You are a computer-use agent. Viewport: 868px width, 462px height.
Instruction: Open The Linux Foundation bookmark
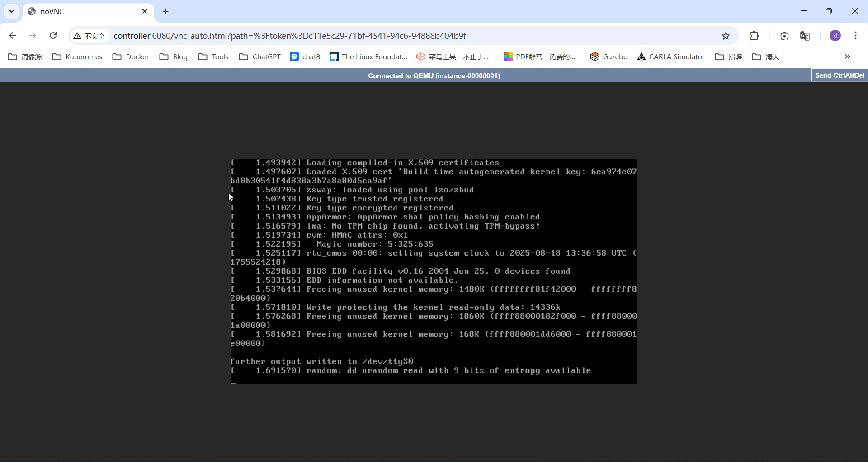(368, 56)
